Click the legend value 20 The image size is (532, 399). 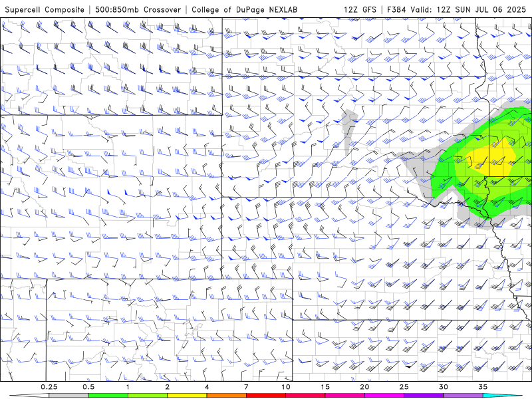pyautogui.click(x=364, y=387)
